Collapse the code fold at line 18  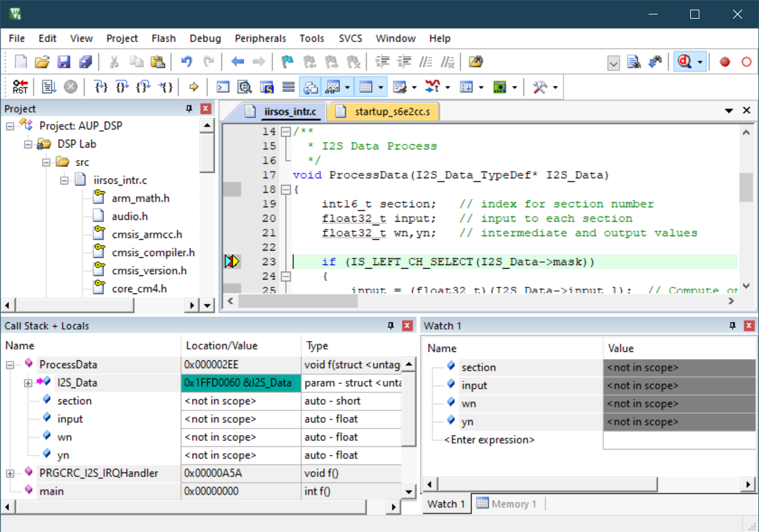[x=286, y=190]
